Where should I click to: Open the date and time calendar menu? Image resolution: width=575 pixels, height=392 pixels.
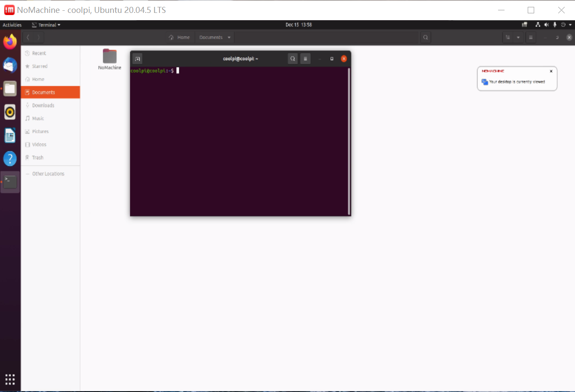(299, 25)
